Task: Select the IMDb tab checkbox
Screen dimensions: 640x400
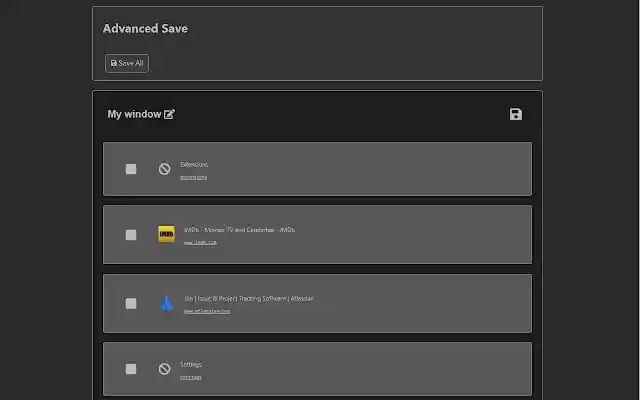Action: point(131,234)
